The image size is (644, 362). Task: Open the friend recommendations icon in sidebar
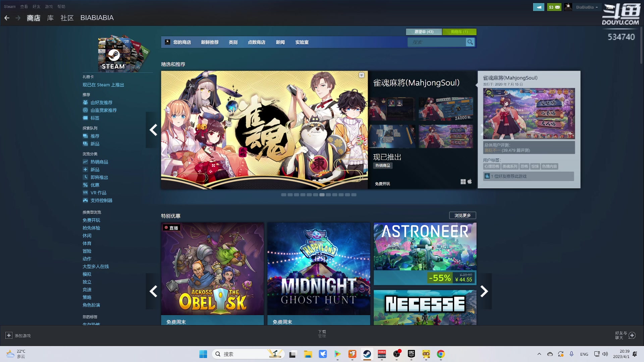(x=85, y=103)
